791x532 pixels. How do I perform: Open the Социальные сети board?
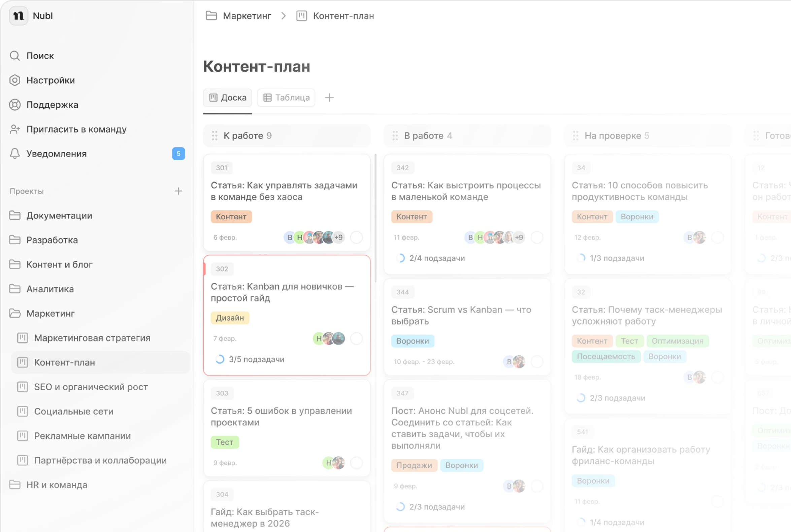pos(100,411)
